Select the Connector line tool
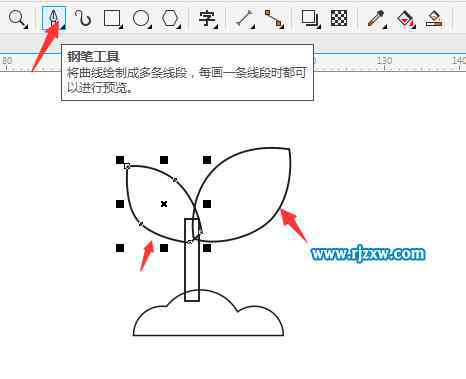466x379 pixels. [x=274, y=18]
